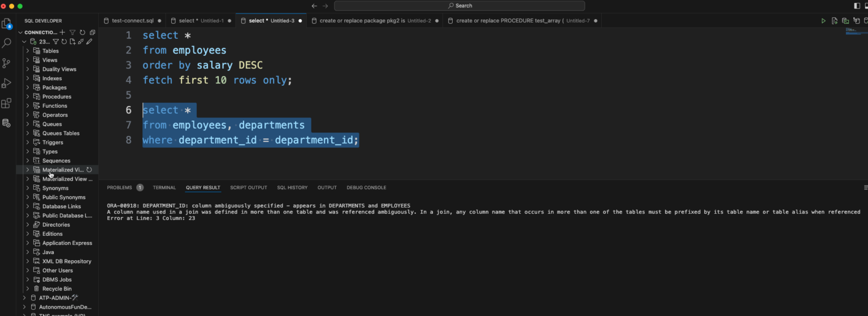Collapse the Connections section chevron
This screenshot has height=316, width=868.
tap(21, 32)
